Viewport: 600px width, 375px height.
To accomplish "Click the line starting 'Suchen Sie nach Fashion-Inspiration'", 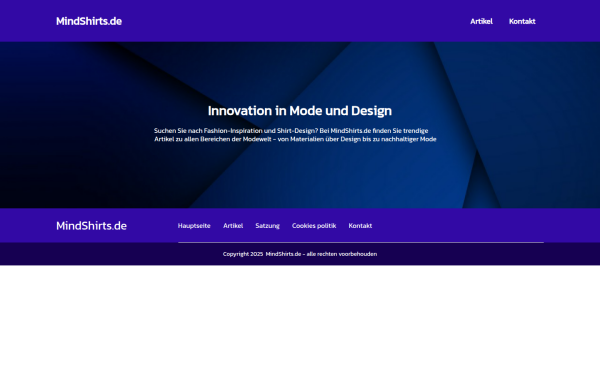I will (291, 130).
